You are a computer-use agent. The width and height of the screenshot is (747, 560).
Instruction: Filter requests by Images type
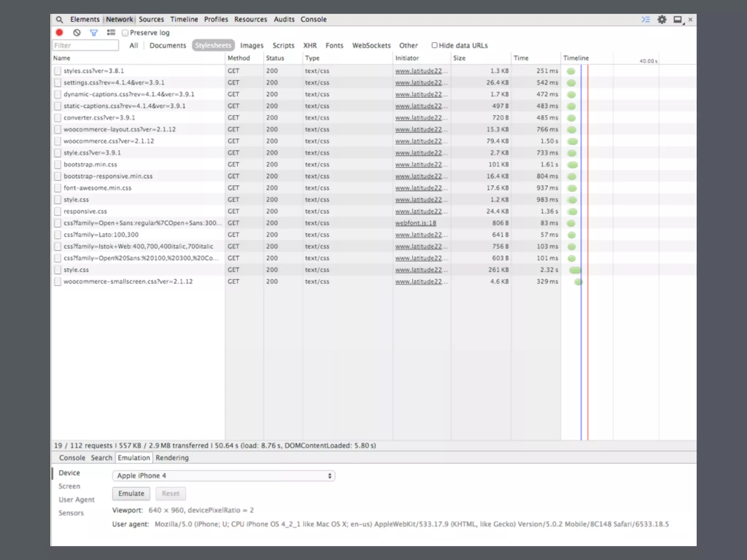click(x=251, y=45)
